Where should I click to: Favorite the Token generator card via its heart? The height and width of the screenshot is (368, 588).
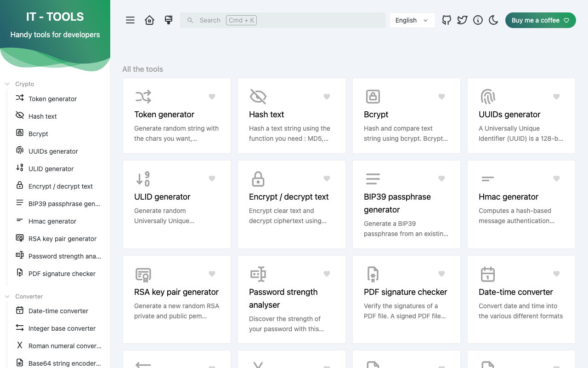[x=212, y=97]
